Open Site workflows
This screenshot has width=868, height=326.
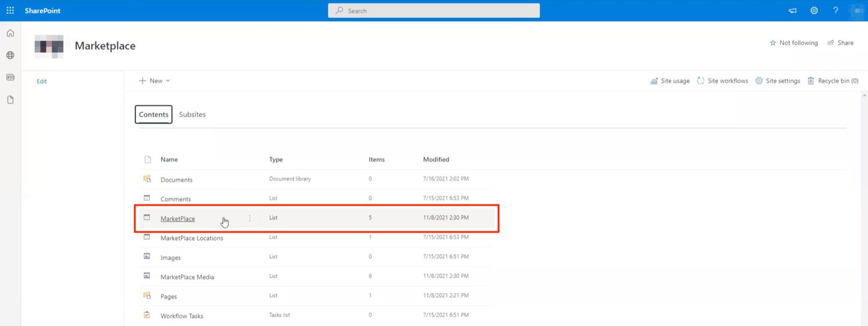tap(722, 80)
